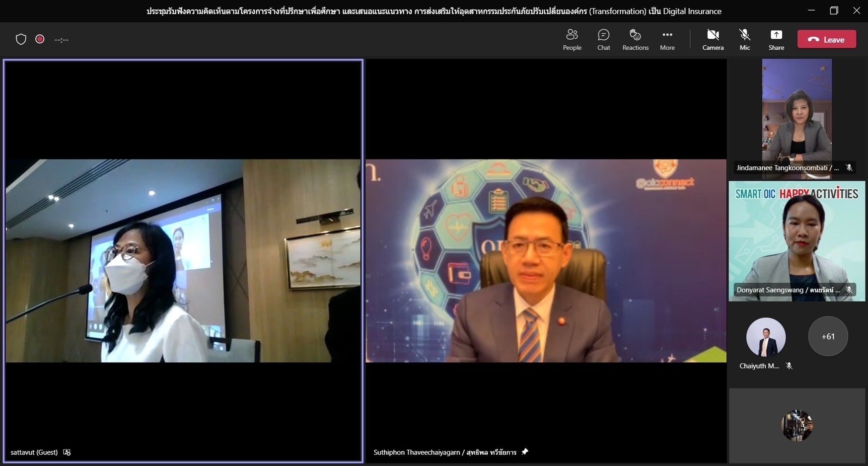This screenshot has width=868, height=466.
Task: Toggle the Camera on
Action: click(x=713, y=39)
